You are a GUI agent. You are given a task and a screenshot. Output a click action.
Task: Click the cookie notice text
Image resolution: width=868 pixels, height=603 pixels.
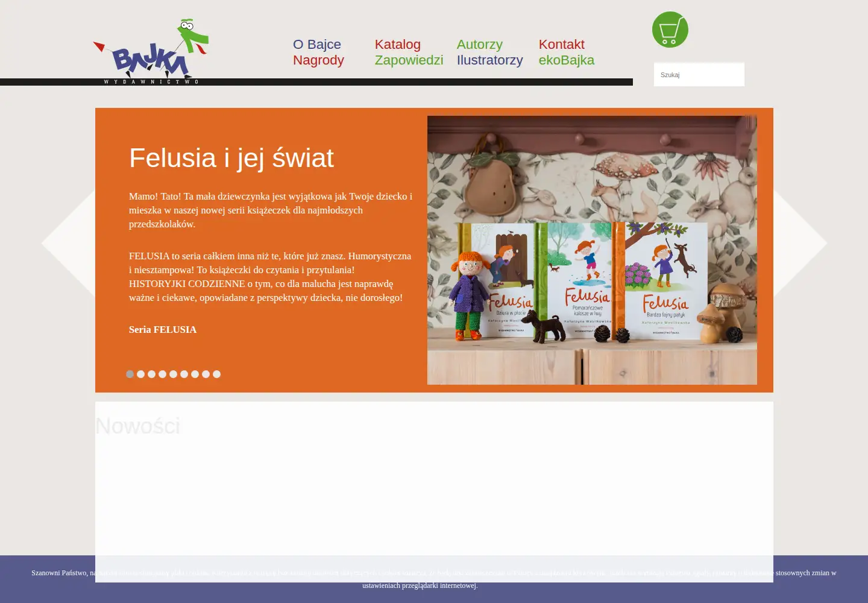(434, 579)
